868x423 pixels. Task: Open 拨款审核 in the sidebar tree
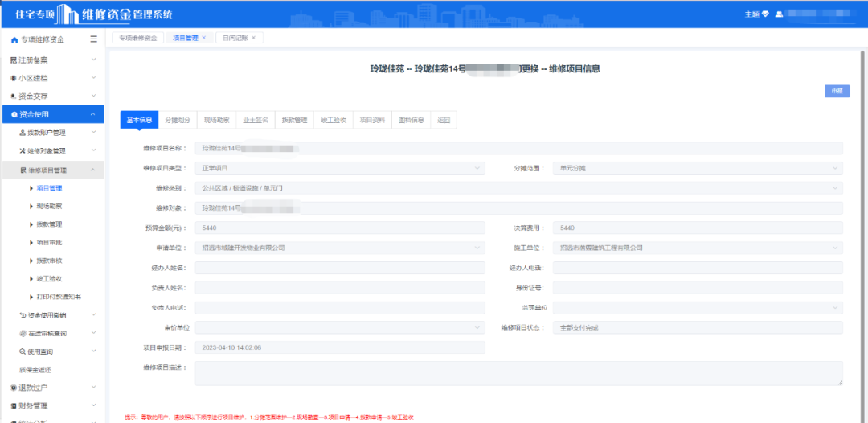click(49, 261)
